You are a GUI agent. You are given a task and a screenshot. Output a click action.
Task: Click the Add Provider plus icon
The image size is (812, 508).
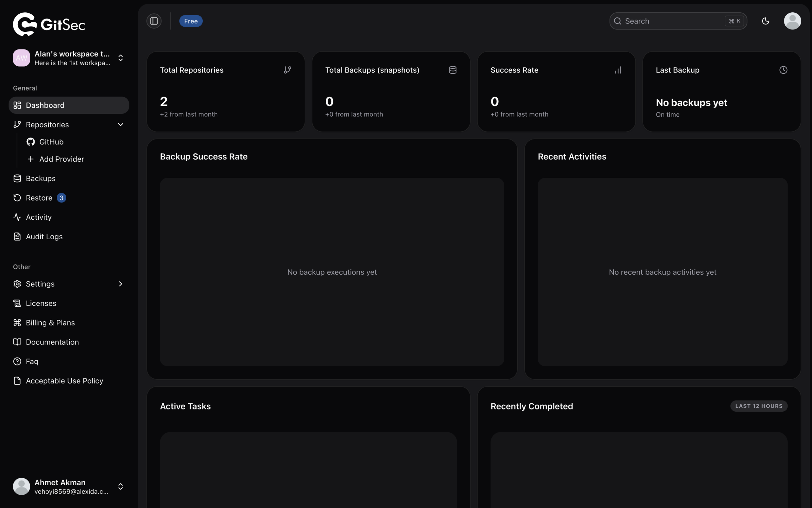pyautogui.click(x=30, y=159)
